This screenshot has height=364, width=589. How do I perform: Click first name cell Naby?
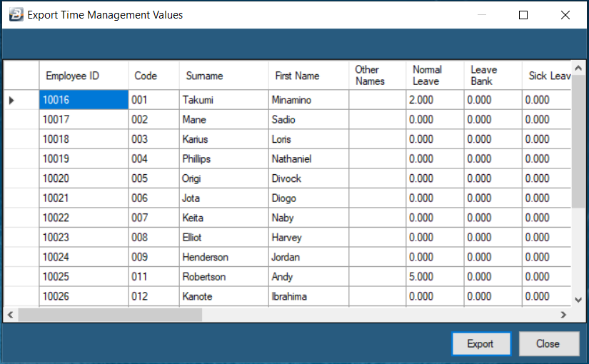pyautogui.click(x=308, y=218)
